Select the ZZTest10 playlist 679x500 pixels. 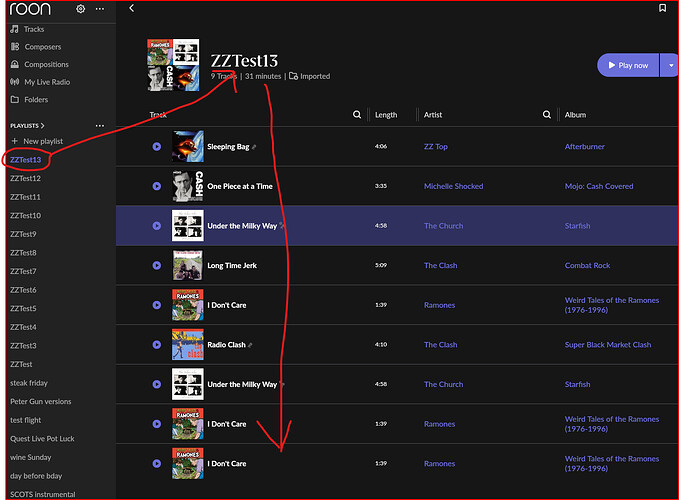[25, 216]
